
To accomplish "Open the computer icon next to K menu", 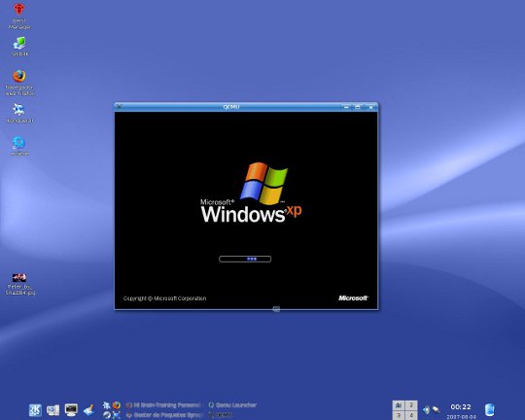I will pos(52,410).
